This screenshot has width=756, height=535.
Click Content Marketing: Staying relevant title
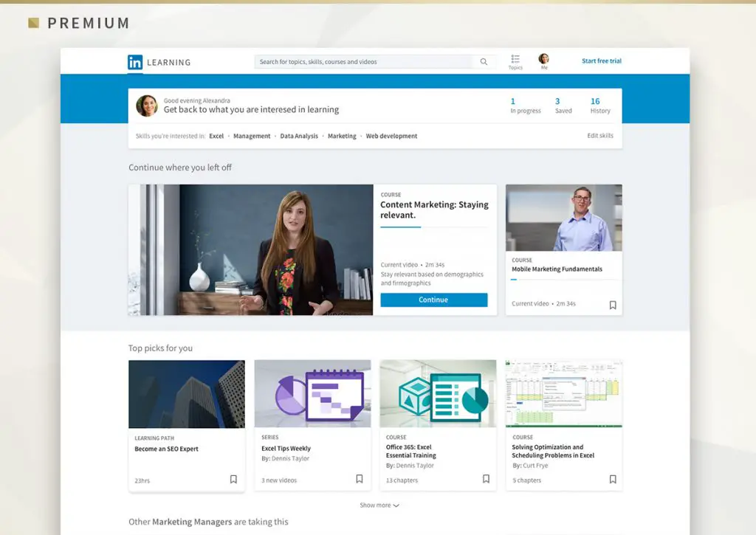pyautogui.click(x=434, y=210)
